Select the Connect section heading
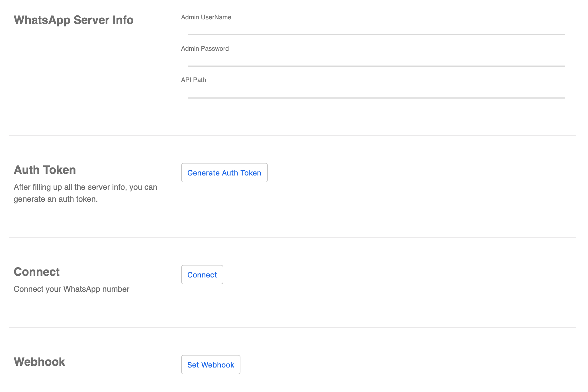The width and height of the screenshot is (588, 392). pos(36,272)
